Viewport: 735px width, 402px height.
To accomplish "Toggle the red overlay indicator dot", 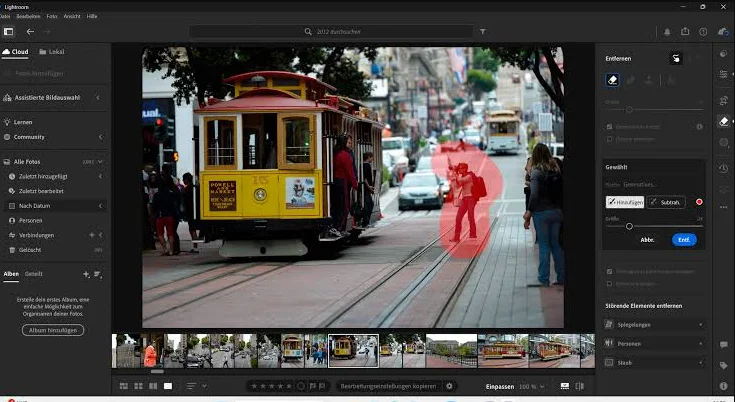I will coord(699,202).
